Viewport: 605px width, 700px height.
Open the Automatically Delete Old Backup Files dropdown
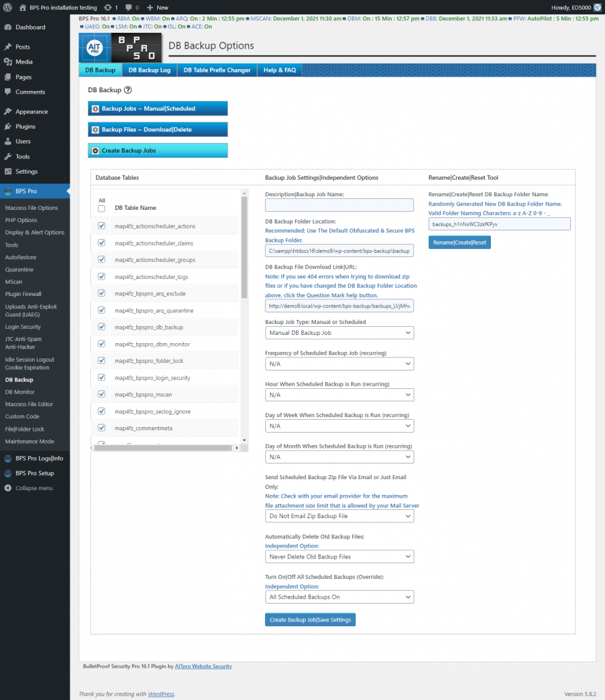tap(338, 556)
